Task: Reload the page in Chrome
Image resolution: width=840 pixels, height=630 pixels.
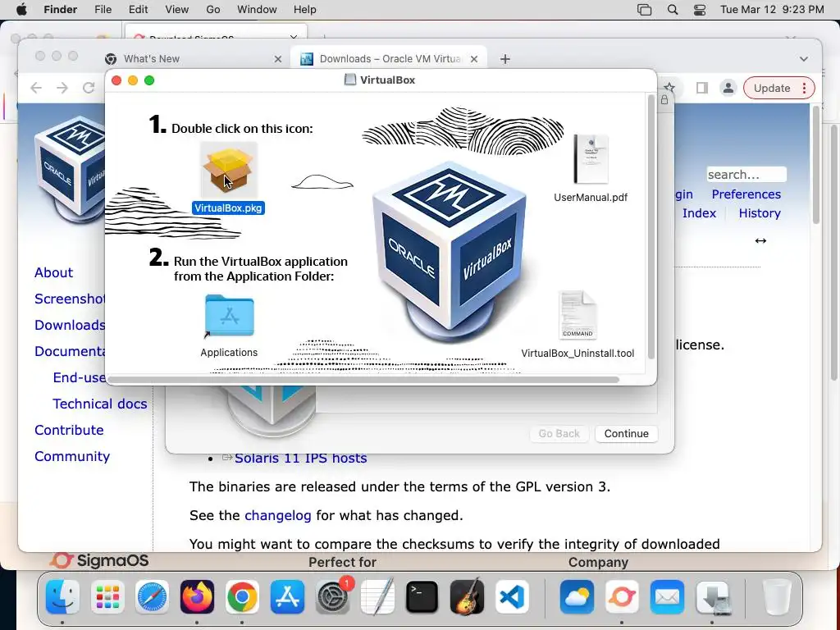Action: point(89,88)
